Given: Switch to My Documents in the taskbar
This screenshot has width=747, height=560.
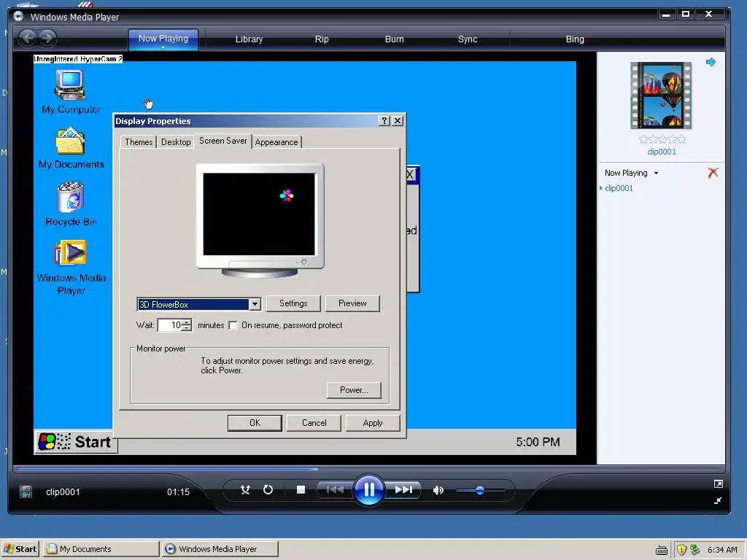Looking at the screenshot, I should pyautogui.click(x=101, y=549).
